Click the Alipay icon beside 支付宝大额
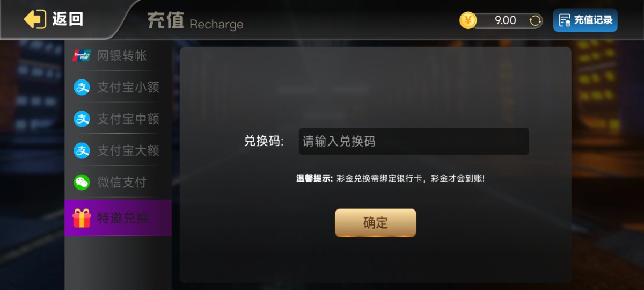 82,150
